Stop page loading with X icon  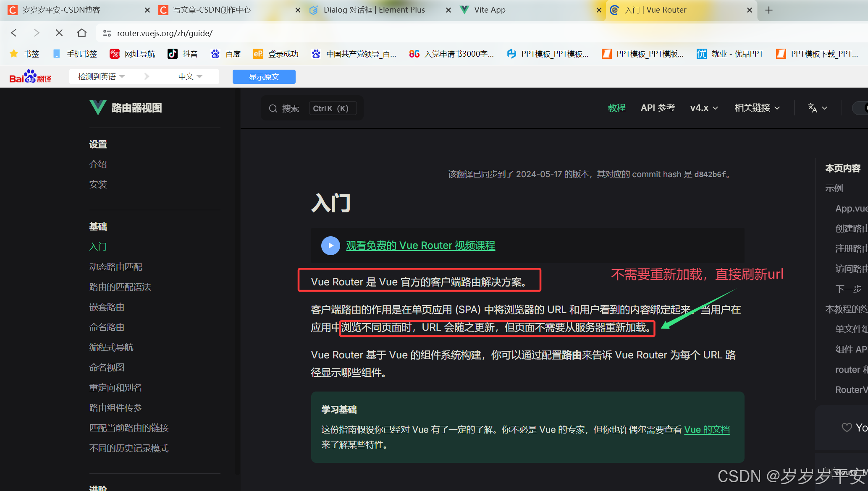pyautogui.click(x=59, y=33)
